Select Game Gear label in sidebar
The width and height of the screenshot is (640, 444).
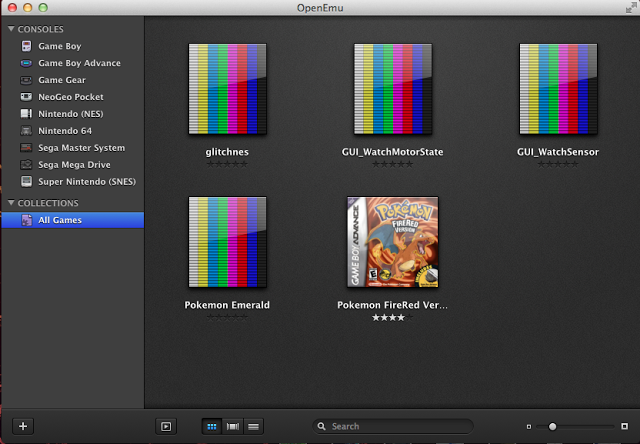[62, 80]
